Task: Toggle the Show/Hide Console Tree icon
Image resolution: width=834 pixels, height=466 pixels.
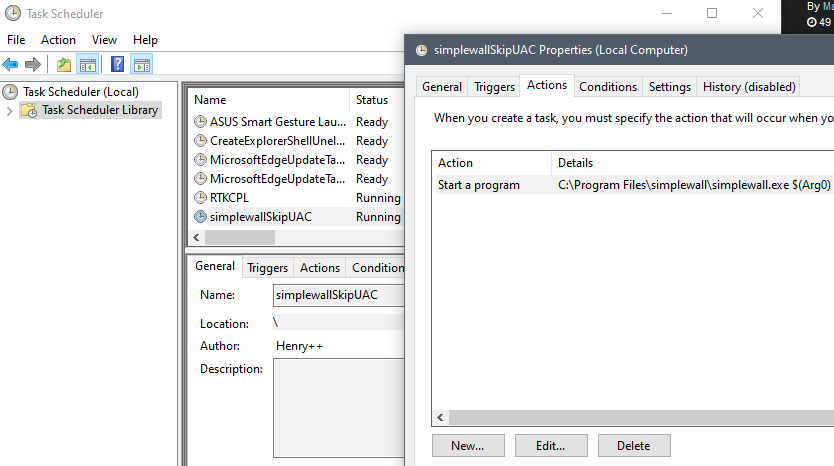Action: [88, 65]
